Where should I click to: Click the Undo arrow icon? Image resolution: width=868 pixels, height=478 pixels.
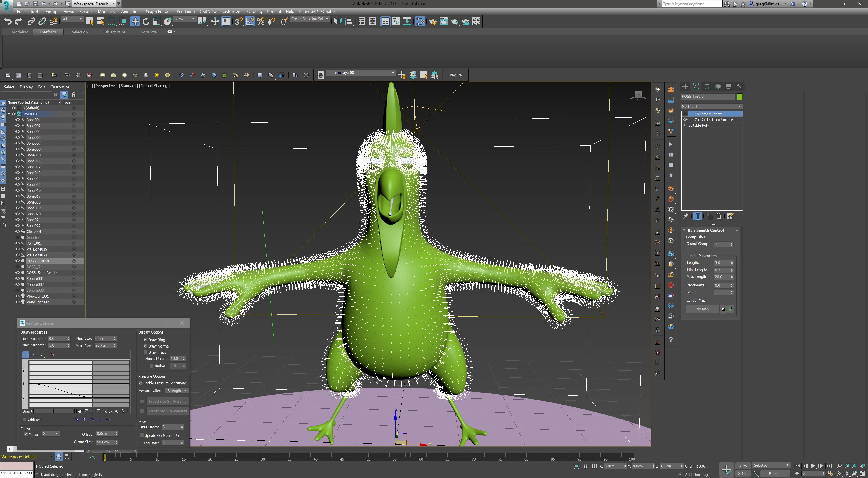coord(7,21)
